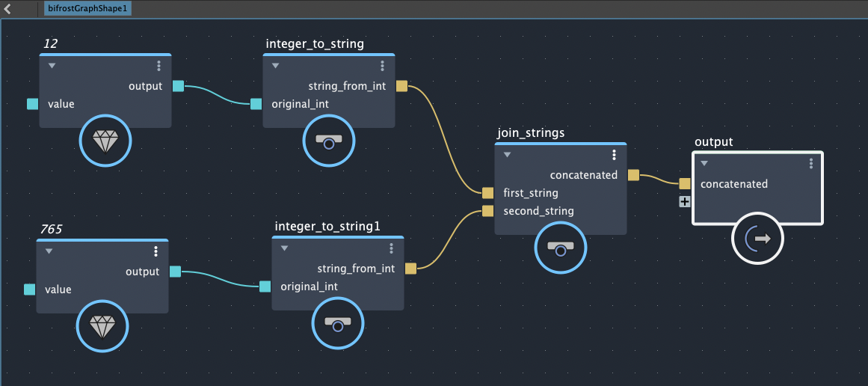The width and height of the screenshot is (868, 386).
Task: Collapse the join_strings node triangle
Action: tap(507, 155)
